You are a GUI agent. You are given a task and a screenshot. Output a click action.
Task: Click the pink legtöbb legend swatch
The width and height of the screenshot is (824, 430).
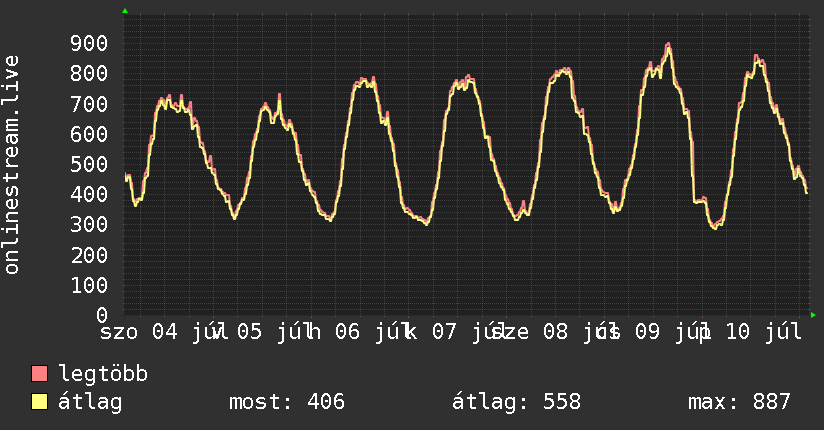click(x=39, y=373)
